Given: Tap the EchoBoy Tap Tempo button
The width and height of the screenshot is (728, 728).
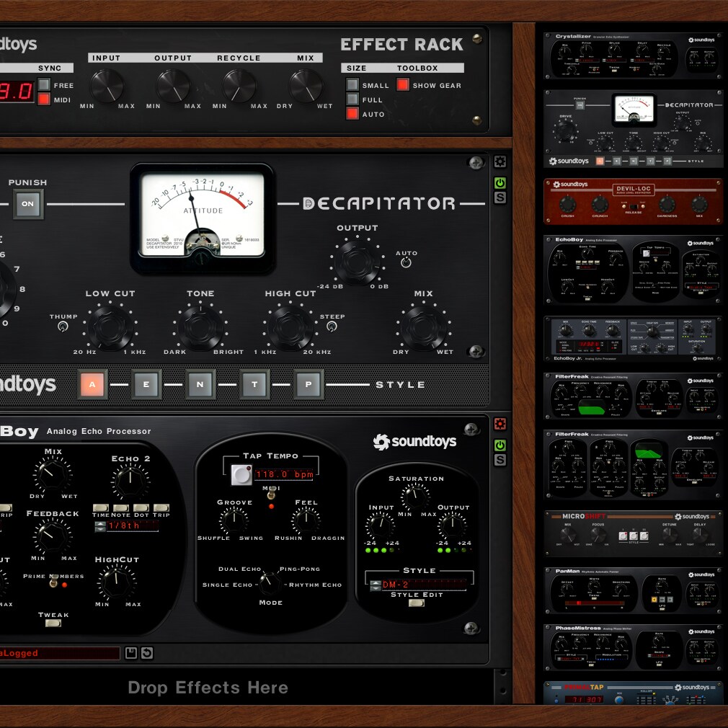Looking at the screenshot, I should (x=241, y=474).
